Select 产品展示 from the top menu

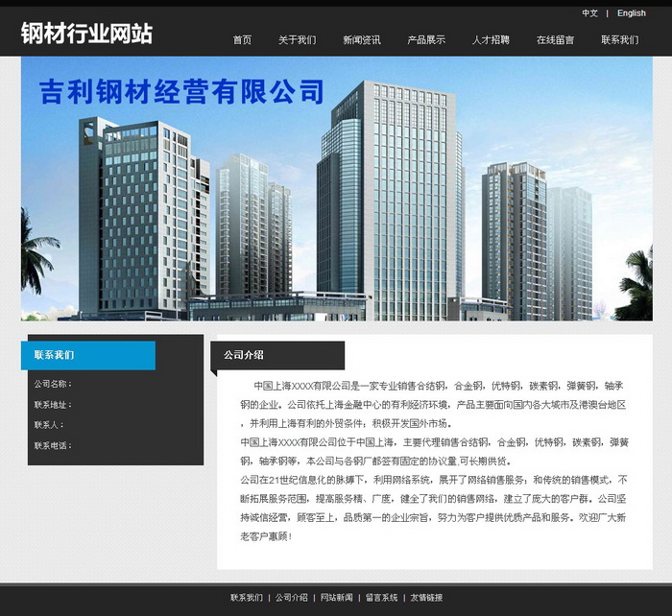[x=425, y=40]
